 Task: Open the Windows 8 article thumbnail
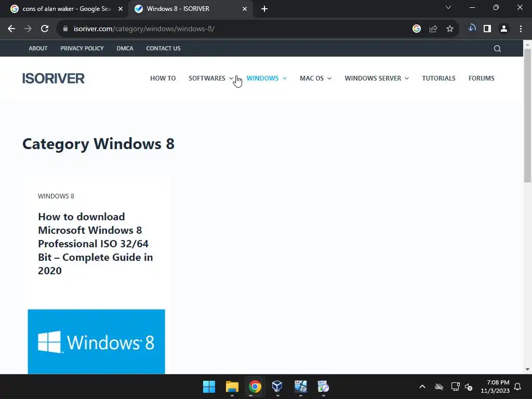point(96,341)
